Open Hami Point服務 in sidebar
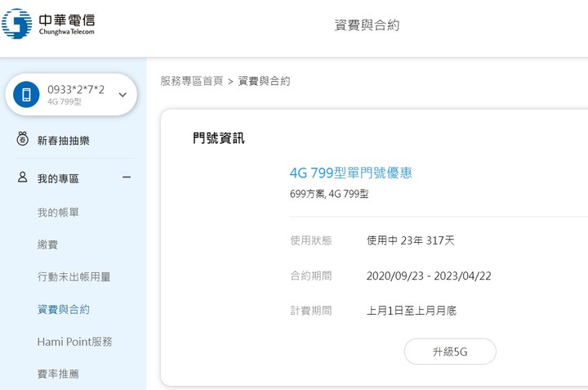Viewport: 588px width, 390px height. (74, 342)
